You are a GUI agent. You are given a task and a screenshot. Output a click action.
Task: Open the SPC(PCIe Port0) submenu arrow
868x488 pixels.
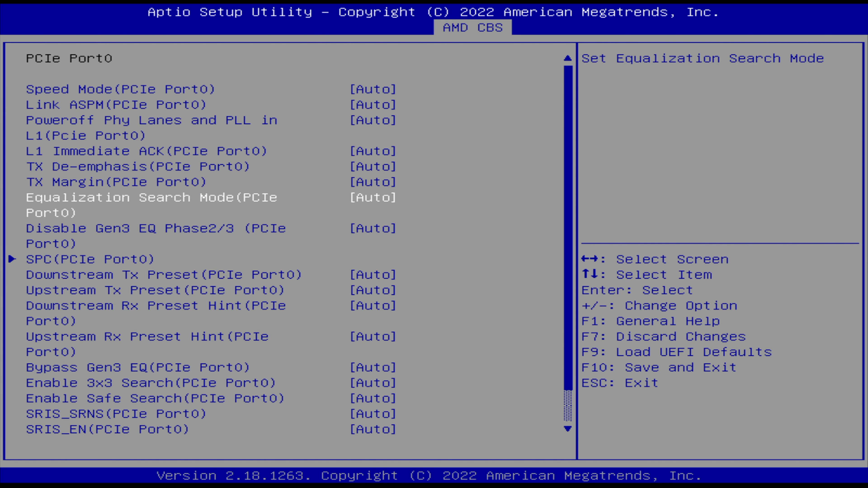[x=12, y=259]
